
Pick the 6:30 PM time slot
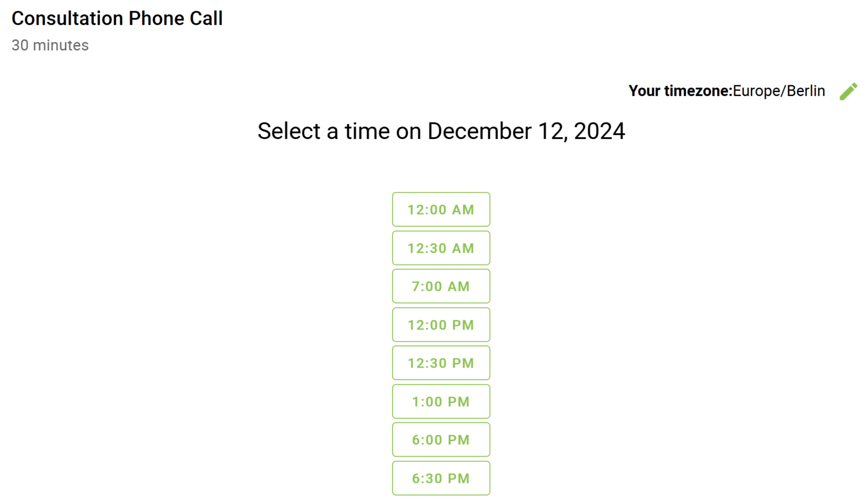(441, 478)
